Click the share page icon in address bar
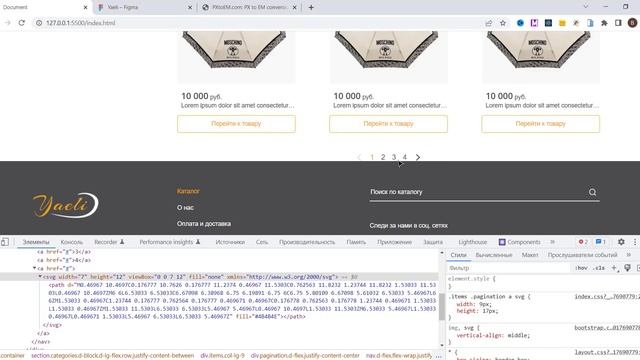 489,23
